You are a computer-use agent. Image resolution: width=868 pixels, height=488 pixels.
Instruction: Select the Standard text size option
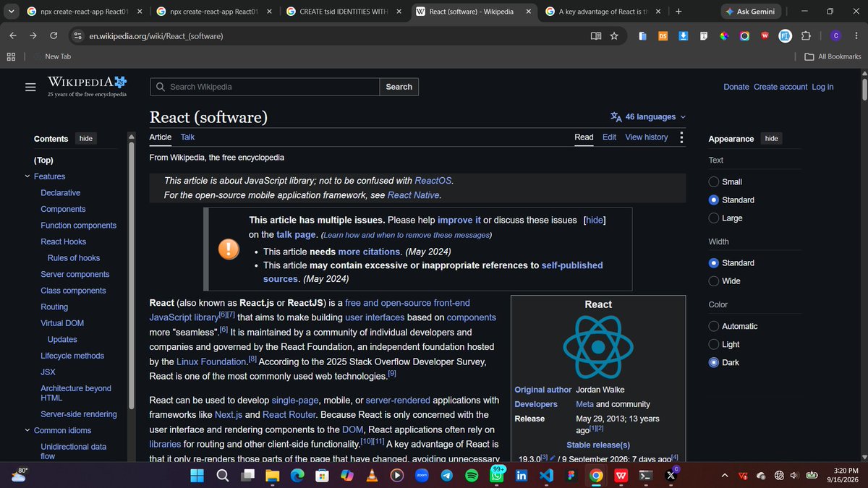(714, 200)
